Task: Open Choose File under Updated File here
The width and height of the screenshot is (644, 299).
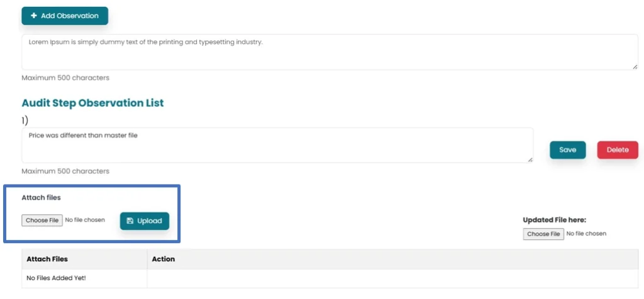Action: 543,234
